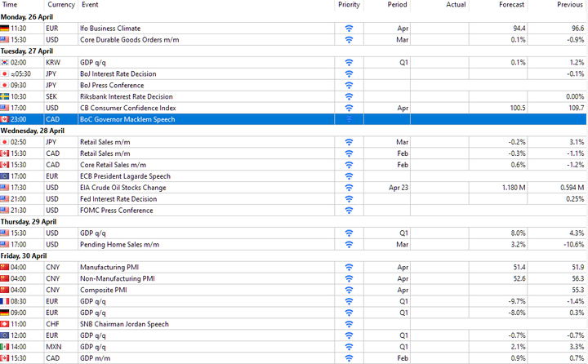Click priority icon for EIA Crude Oil Stocks
Viewport: 588px width, 364px height.
[x=349, y=188]
